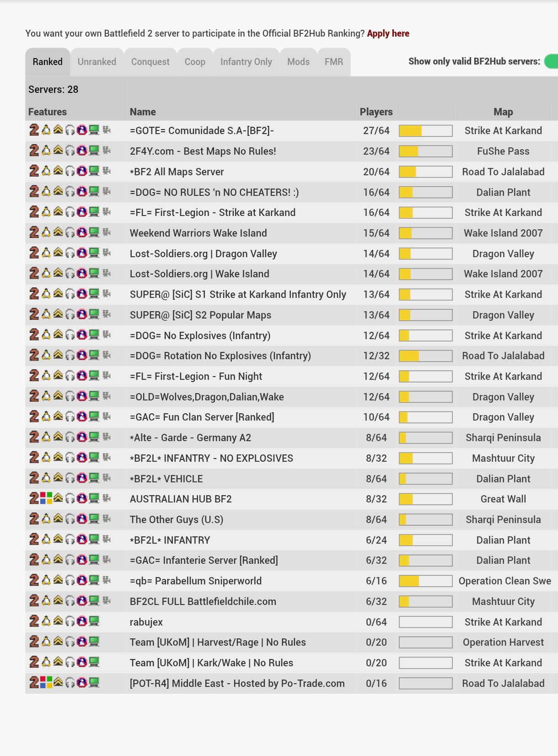Click the Servers: 28 count label
The width and height of the screenshot is (558, 756).
53,89
